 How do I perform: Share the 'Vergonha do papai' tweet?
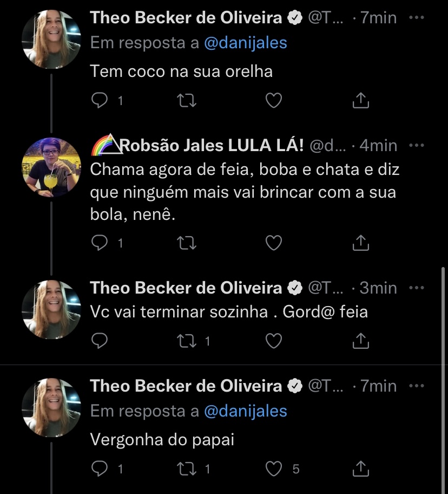[x=360, y=469]
